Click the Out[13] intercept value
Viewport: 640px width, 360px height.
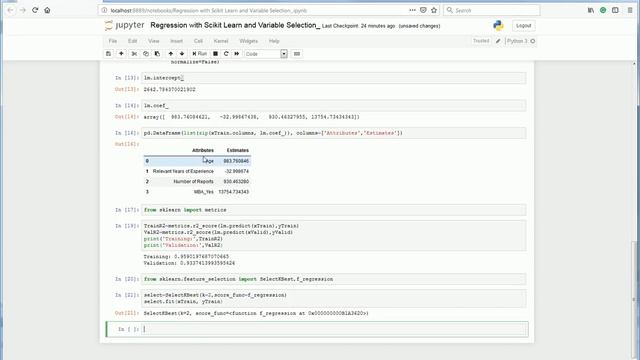pos(169,89)
